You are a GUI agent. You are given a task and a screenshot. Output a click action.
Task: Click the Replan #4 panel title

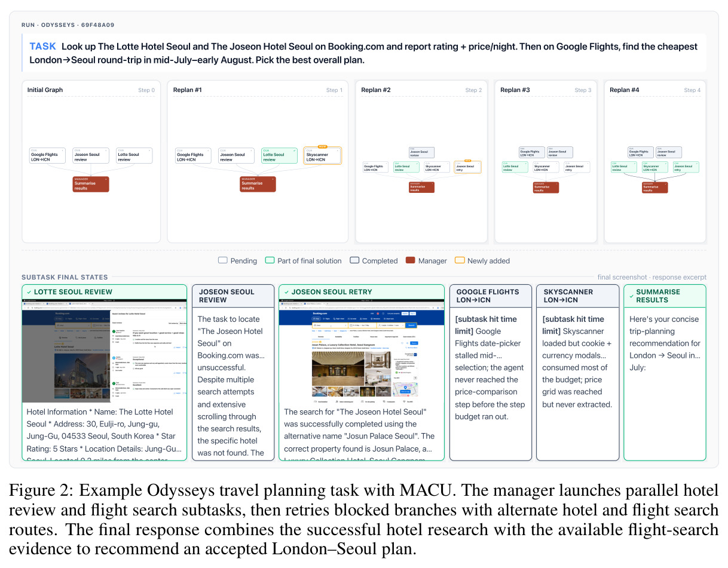coord(625,90)
